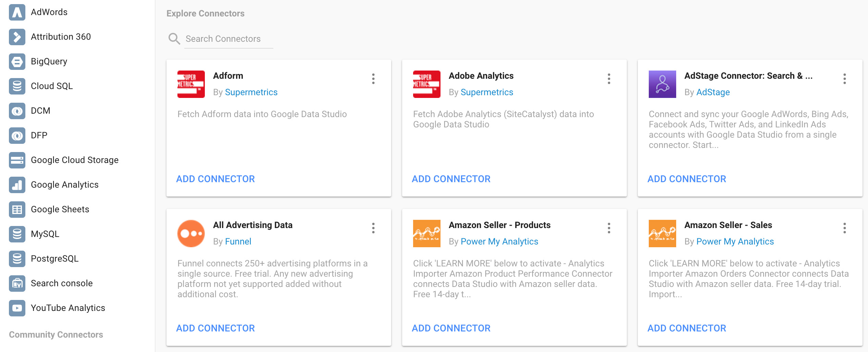This screenshot has width=868, height=352.
Task: Click the DCM connector icon
Action: coord(17,111)
